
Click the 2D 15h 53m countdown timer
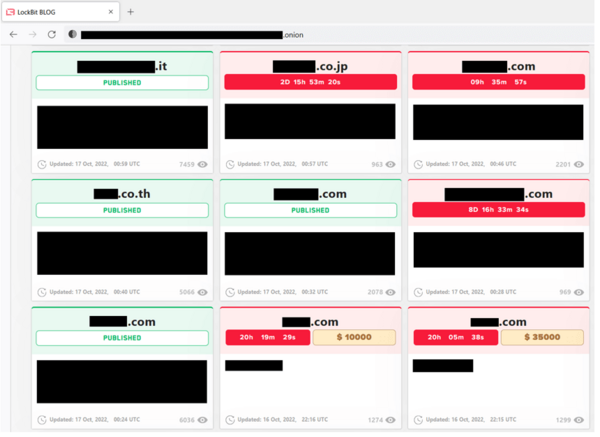pyautogui.click(x=310, y=83)
